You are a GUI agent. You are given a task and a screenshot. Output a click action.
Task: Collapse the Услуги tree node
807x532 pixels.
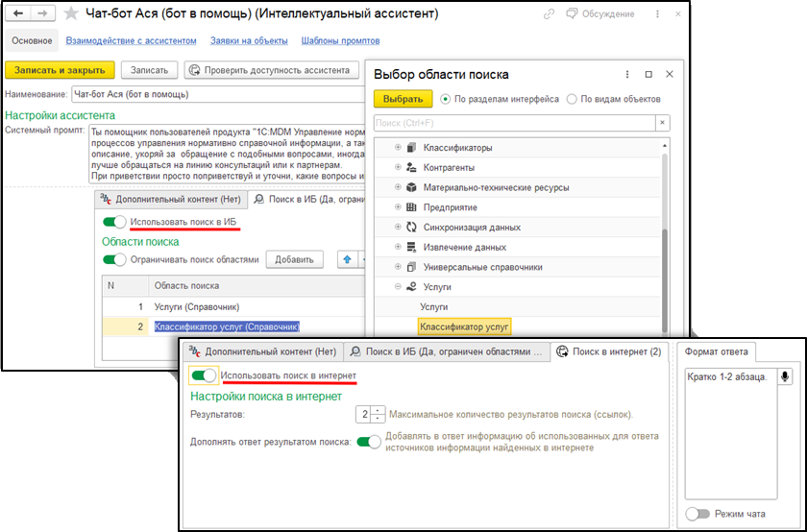(398, 286)
